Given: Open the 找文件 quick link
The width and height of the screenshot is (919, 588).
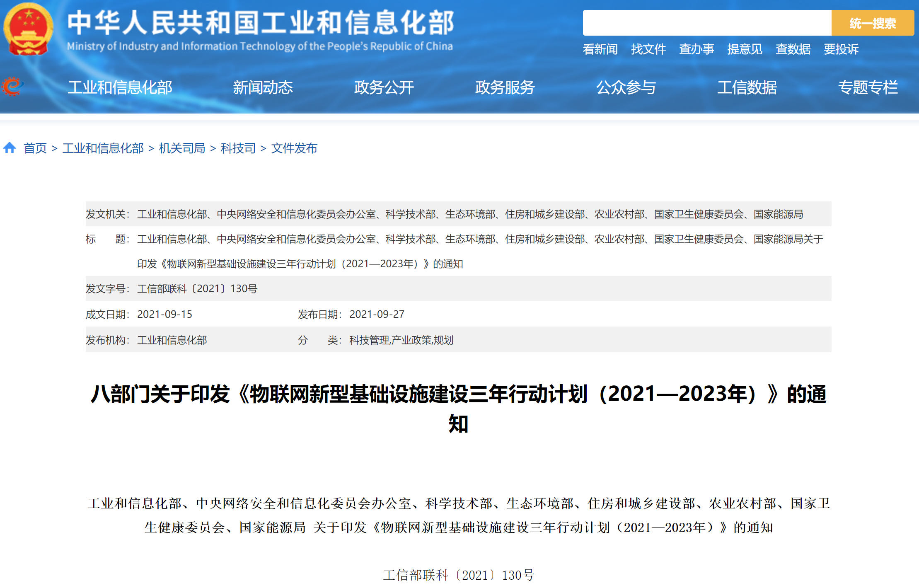Looking at the screenshot, I should 648,49.
